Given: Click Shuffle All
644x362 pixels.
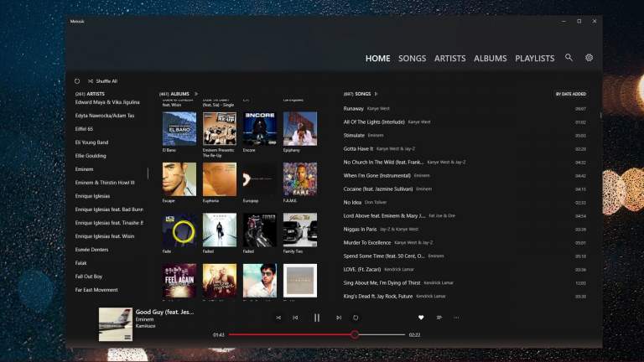Looking at the screenshot, I should (102, 81).
